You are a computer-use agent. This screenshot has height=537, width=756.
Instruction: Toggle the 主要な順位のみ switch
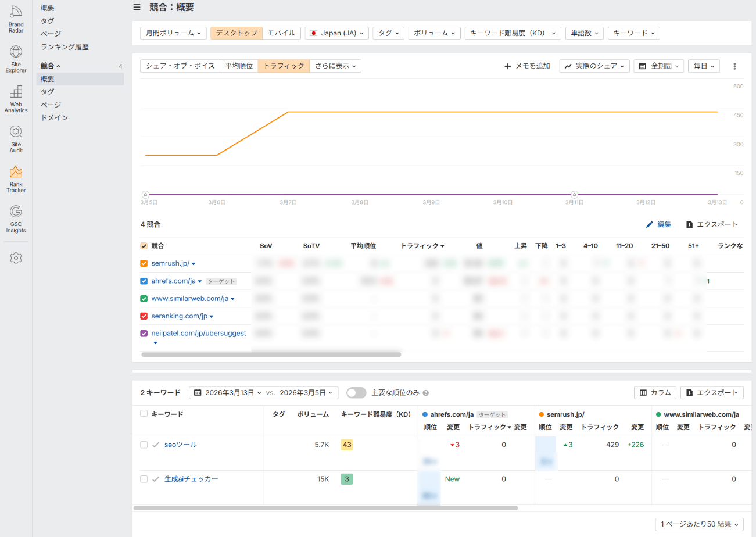point(356,393)
